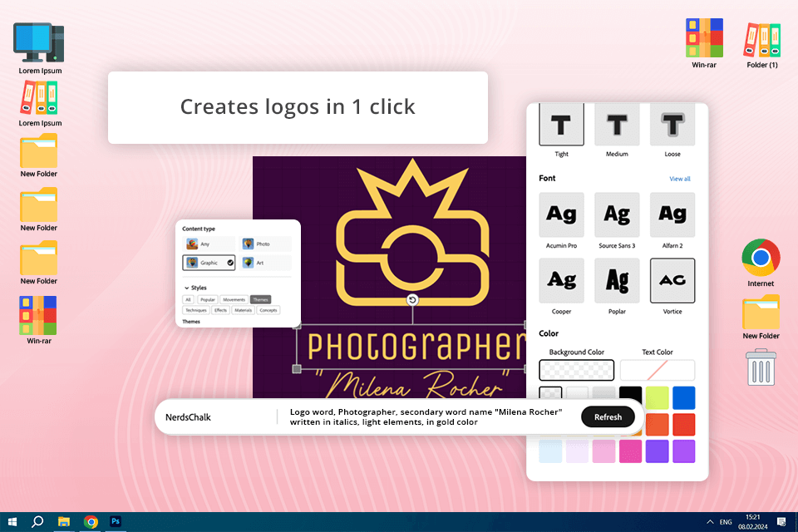Select the Art content type

click(266, 263)
